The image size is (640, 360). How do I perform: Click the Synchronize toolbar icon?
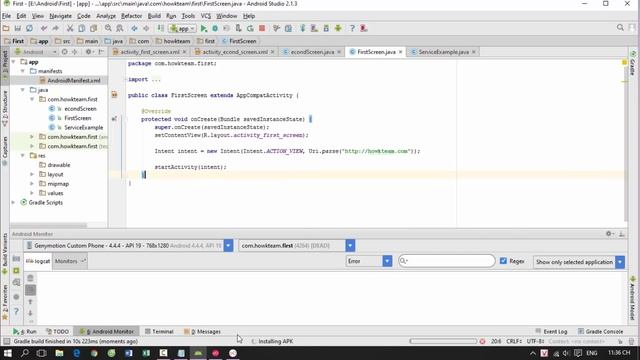(x=29, y=28)
